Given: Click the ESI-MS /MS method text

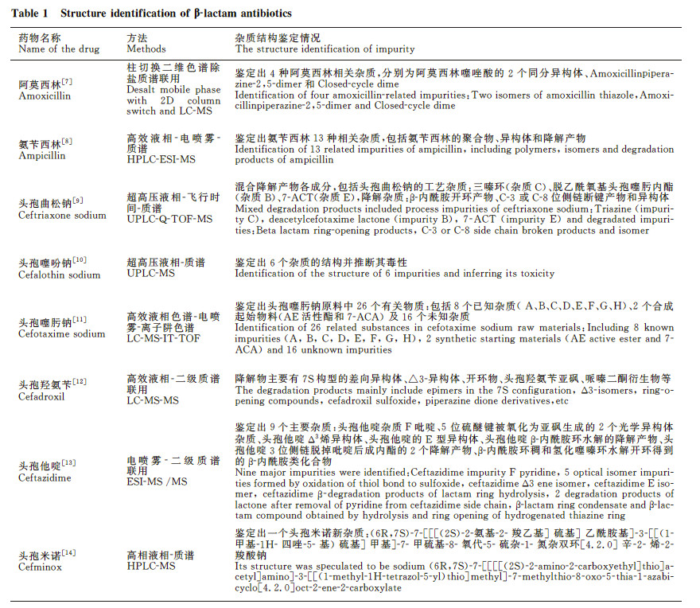Looking at the screenshot, I should click(x=157, y=481).
